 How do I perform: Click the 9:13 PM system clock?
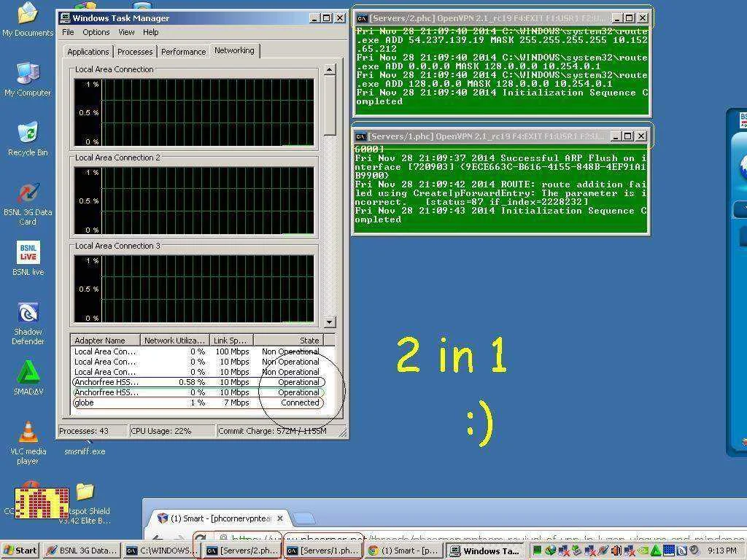722,551
